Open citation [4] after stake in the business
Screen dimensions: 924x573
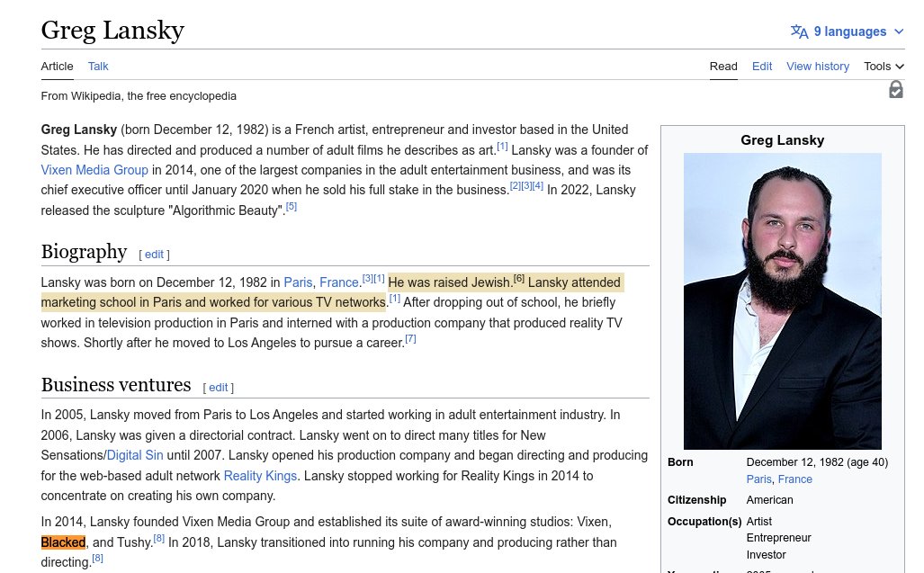(538, 186)
